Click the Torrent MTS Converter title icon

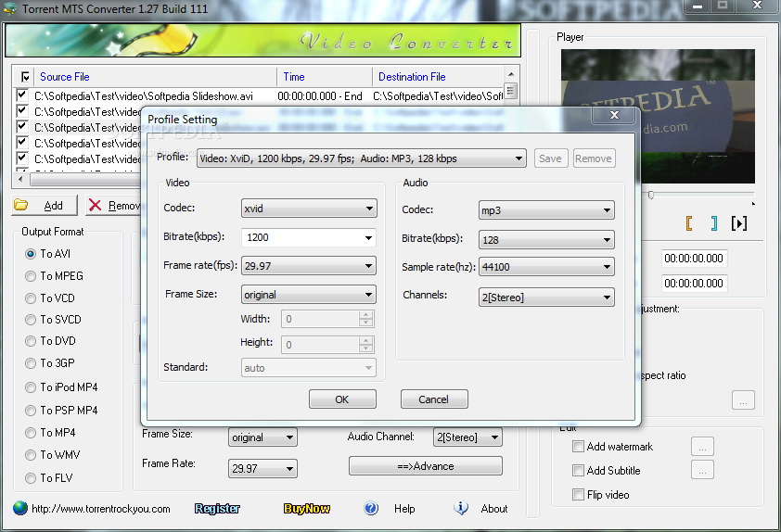10,8
